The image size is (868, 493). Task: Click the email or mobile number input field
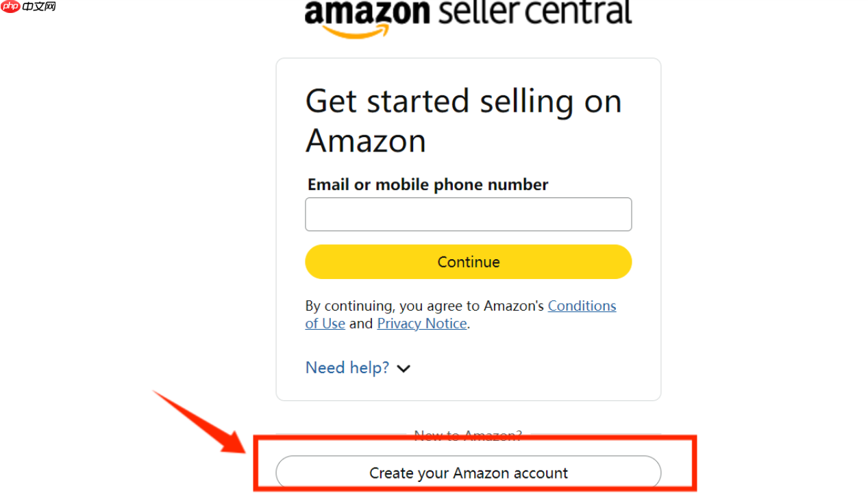tap(468, 215)
